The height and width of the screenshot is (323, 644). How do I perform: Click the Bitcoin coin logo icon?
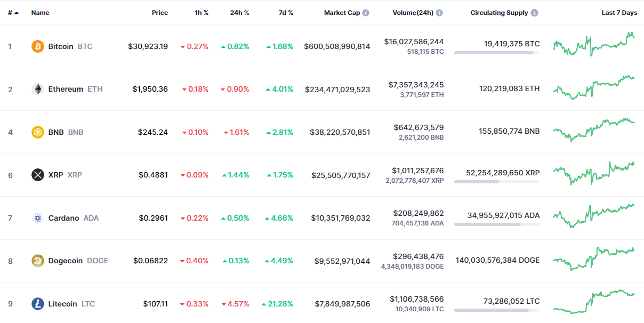(37, 46)
